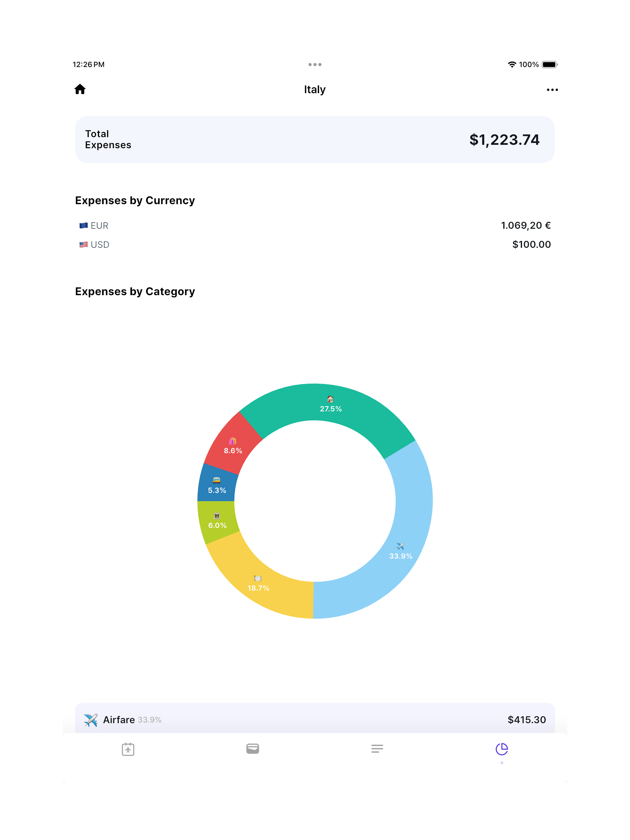Open the more options menu beside Italy
This screenshot has height=840, width=630.
click(x=552, y=90)
